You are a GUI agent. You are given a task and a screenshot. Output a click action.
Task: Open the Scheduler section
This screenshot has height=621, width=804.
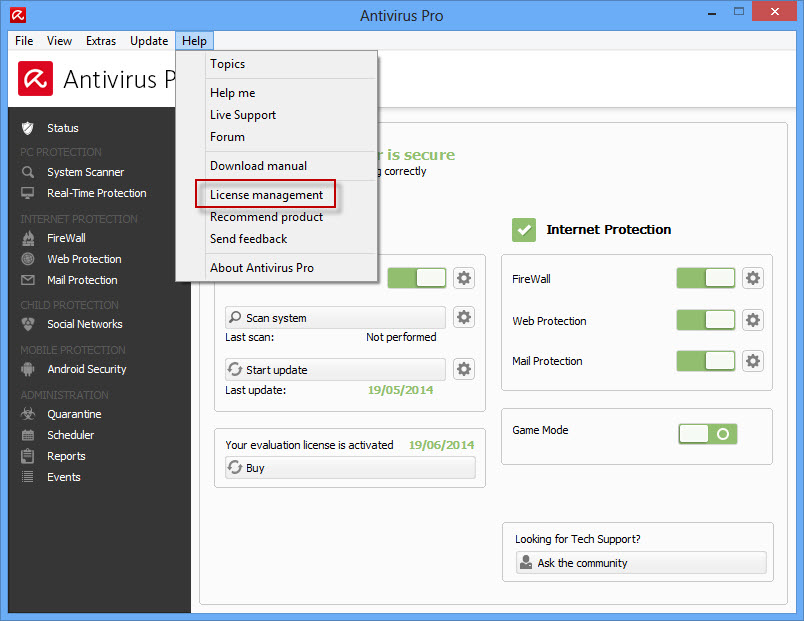coord(71,435)
